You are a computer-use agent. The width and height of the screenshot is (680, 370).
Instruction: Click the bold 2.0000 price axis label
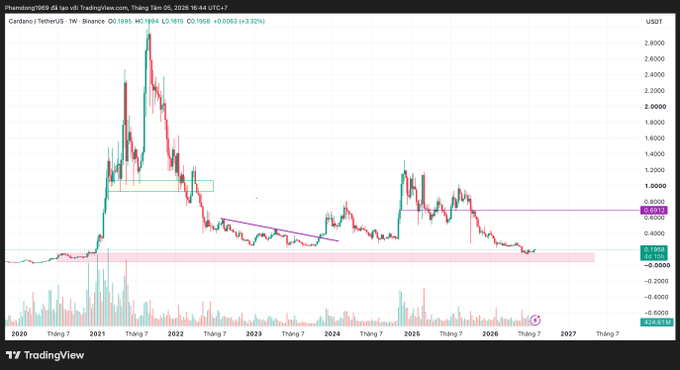[655, 107]
